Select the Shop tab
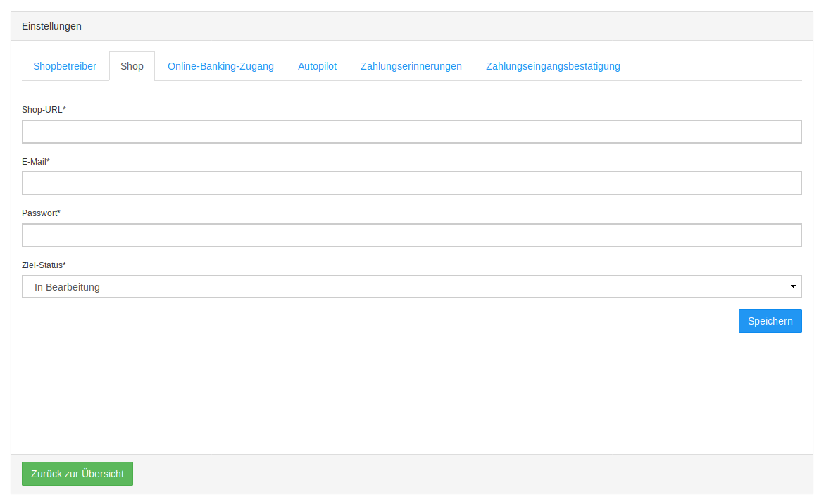 [132, 66]
